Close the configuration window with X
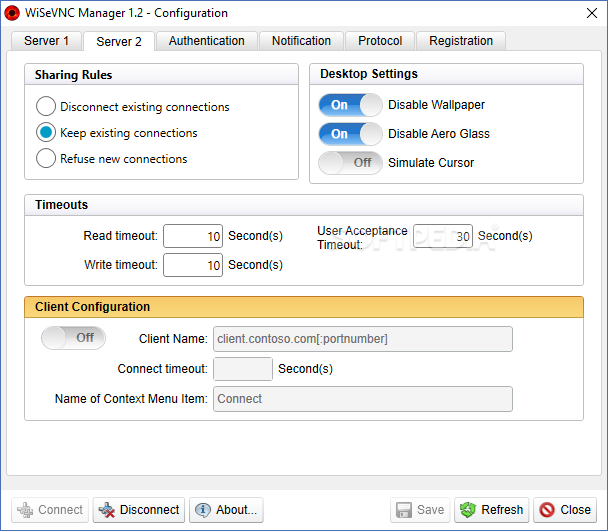608x531 pixels. (x=592, y=13)
